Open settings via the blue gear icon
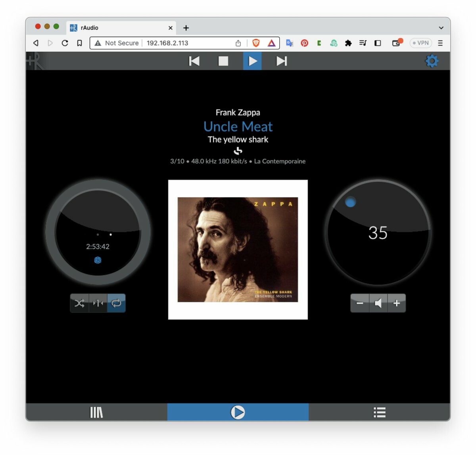Screen dimensions: 476x455 click(432, 61)
